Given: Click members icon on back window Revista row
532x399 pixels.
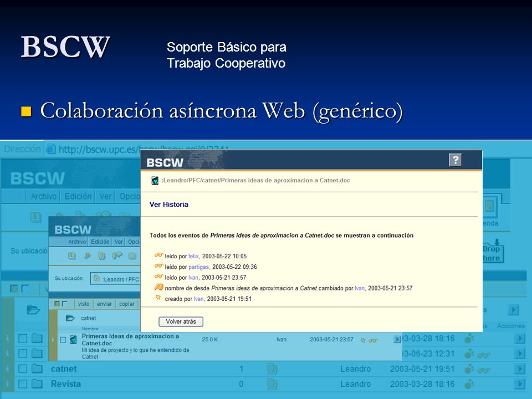Looking at the screenshot, I should click(272, 384).
